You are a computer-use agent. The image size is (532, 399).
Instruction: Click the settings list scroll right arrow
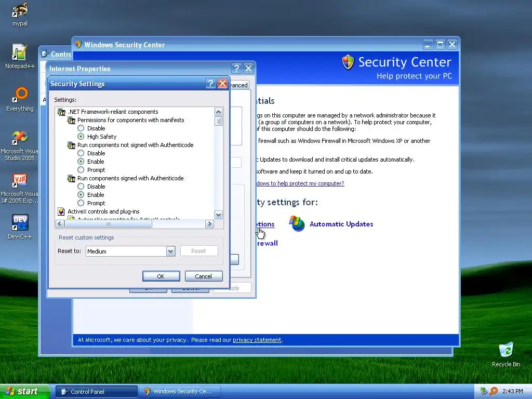click(210, 223)
